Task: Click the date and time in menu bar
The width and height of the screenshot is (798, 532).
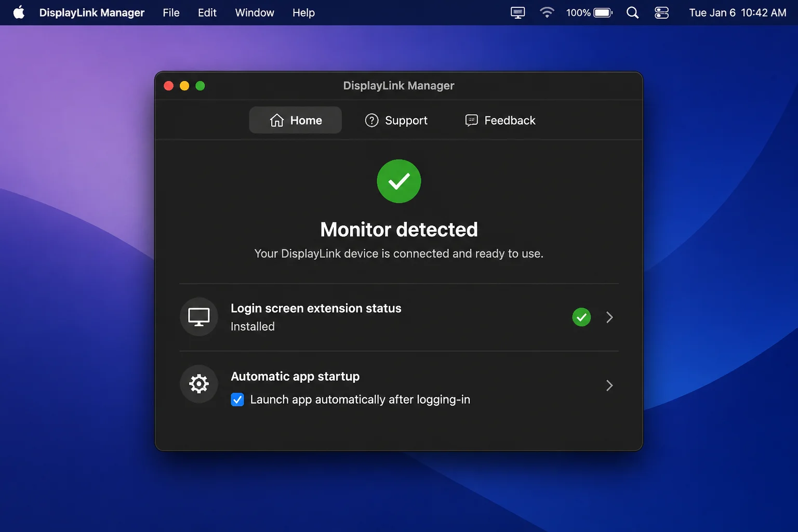Action: 738,12
